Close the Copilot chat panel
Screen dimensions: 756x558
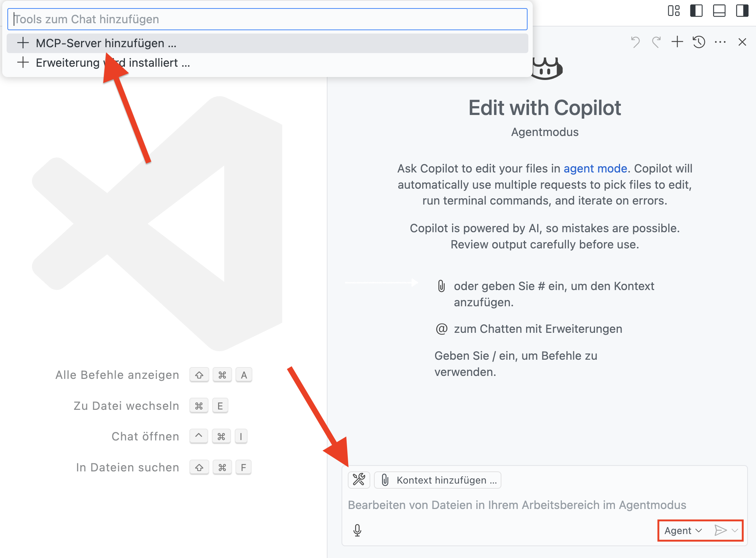(742, 42)
